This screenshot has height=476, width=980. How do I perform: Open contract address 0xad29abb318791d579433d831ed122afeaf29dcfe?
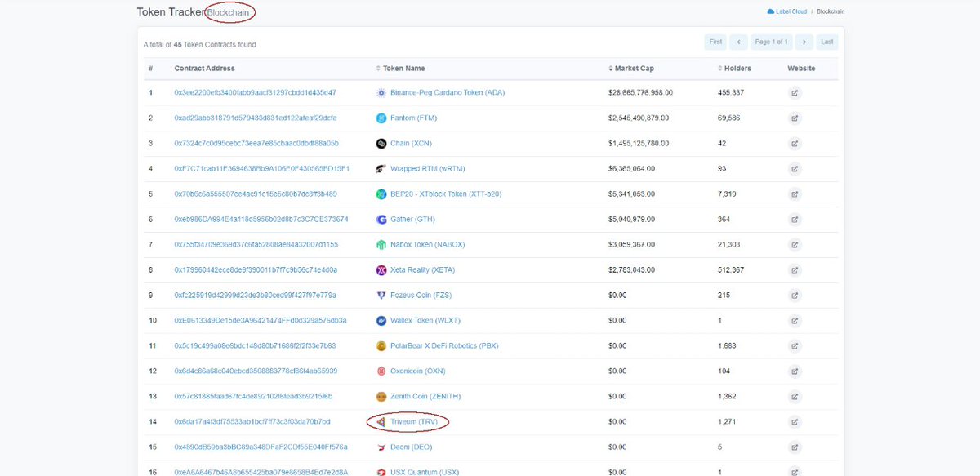pyautogui.click(x=255, y=118)
